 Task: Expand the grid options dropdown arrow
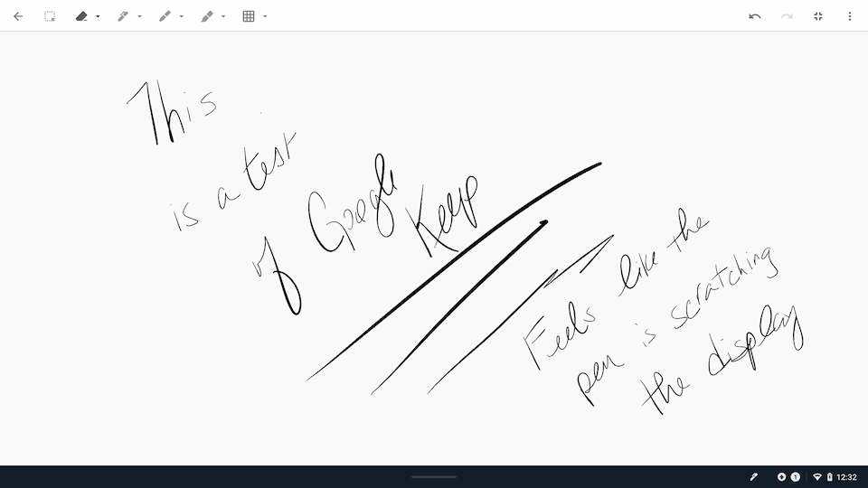click(265, 16)
